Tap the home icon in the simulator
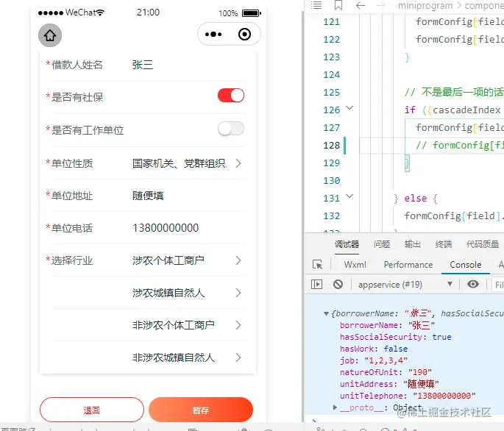504x431 pixels. pyautogui.click(x=50, y=35)
